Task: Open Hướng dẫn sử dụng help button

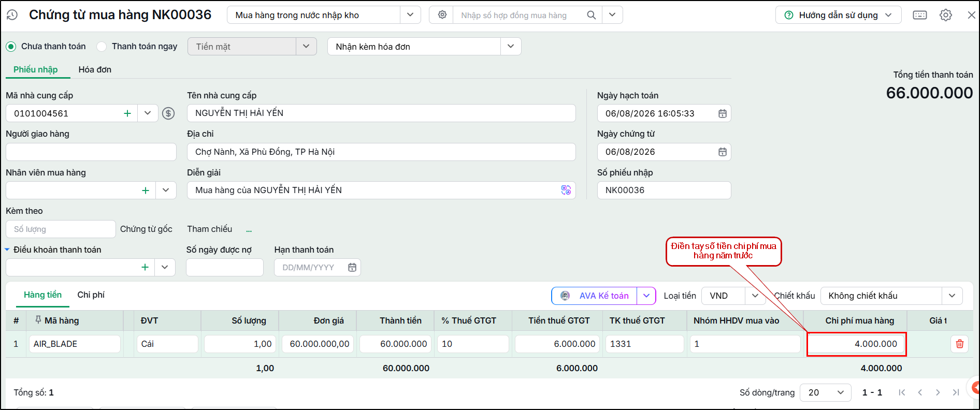Action: [838, 15]
